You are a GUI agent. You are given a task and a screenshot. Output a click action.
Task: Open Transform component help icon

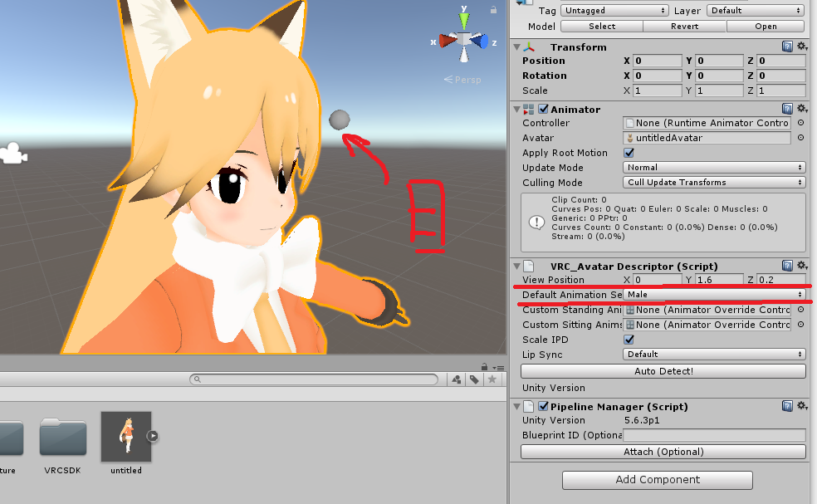tap(787, 46)
